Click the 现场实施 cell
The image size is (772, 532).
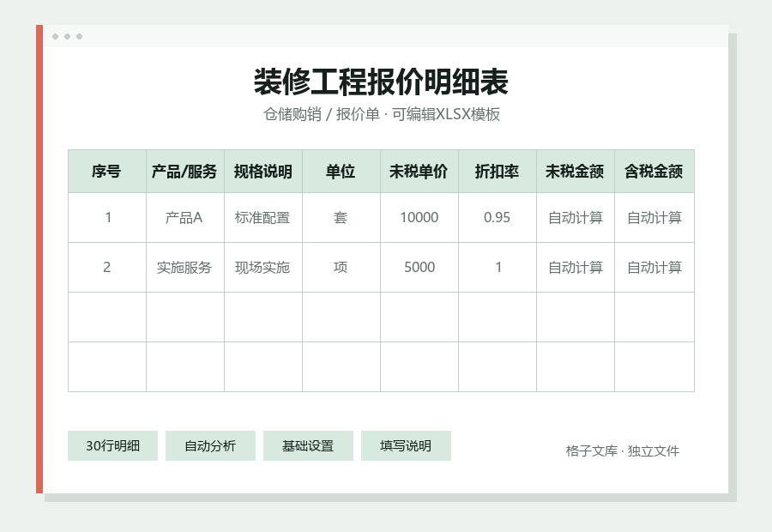pos(263,267)
